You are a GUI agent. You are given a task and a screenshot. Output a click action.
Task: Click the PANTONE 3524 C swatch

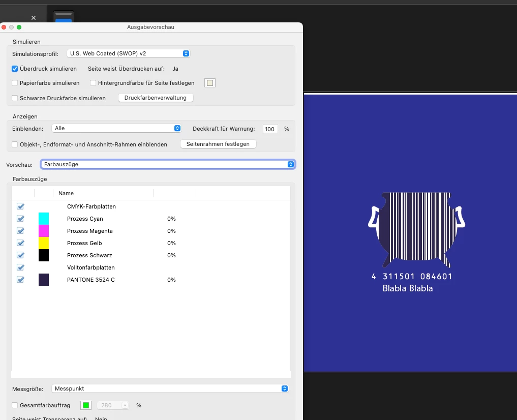pos(44,280)
